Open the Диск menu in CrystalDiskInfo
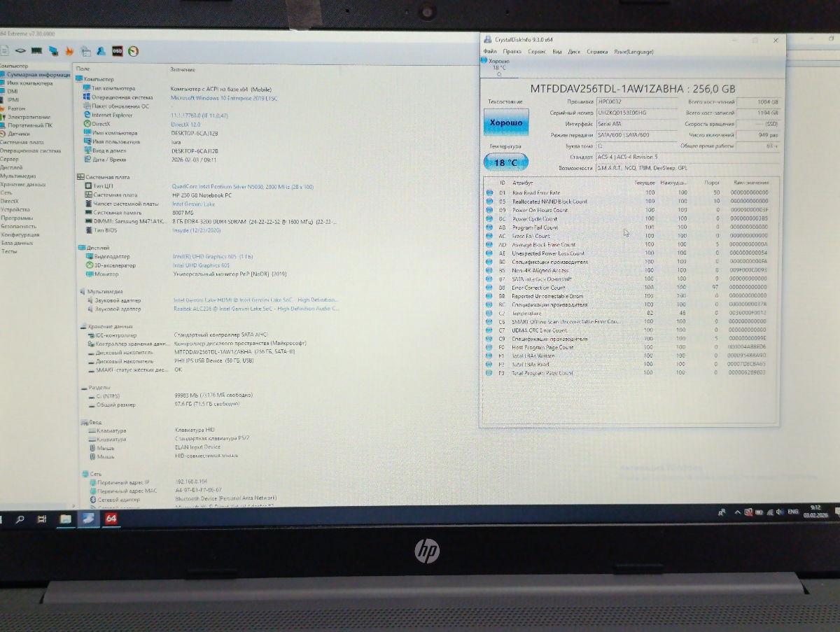Image resolution: width=840 pixels, height=632 pixels. click(574, 51)
